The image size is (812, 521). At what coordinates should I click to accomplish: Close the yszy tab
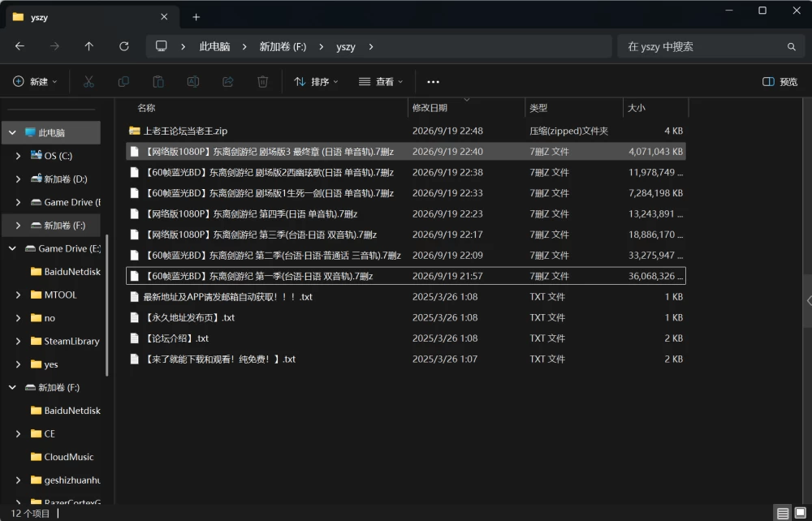(x=164, y=16)
